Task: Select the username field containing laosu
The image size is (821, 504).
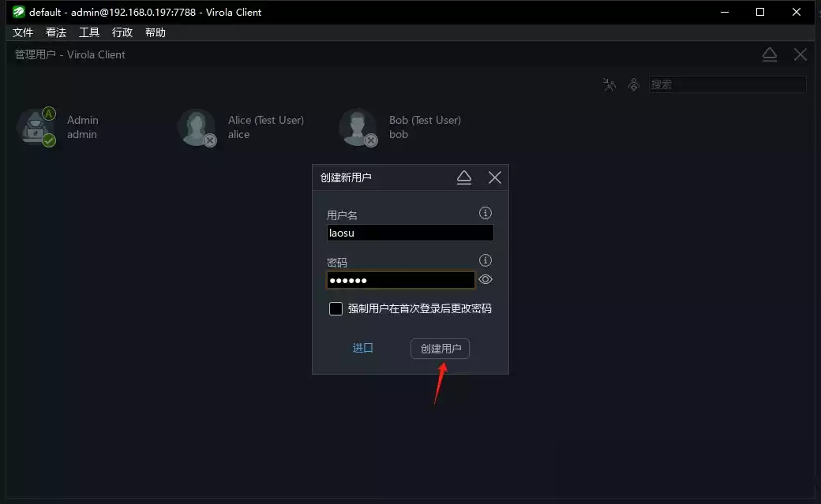Action: coord(410,233)
